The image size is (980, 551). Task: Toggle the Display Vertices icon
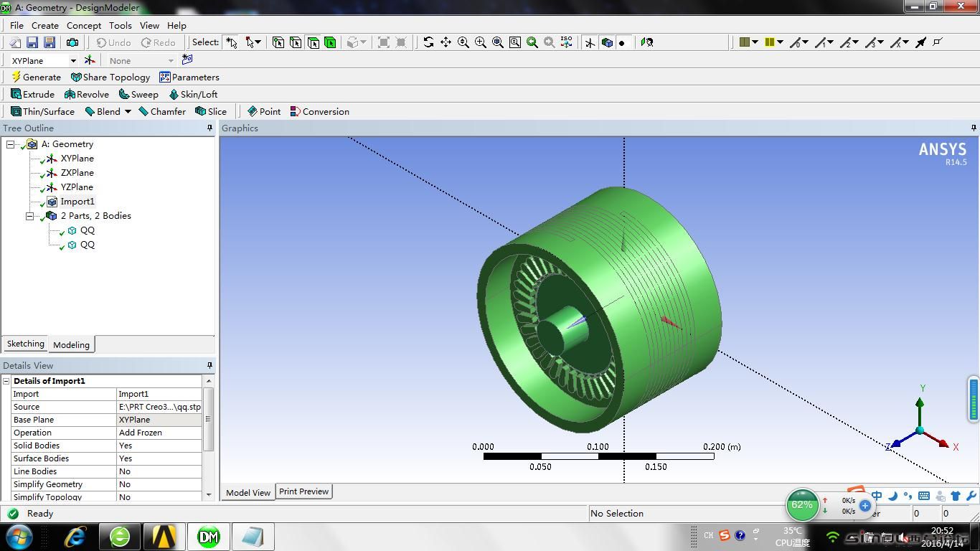[x=937, y=42]
